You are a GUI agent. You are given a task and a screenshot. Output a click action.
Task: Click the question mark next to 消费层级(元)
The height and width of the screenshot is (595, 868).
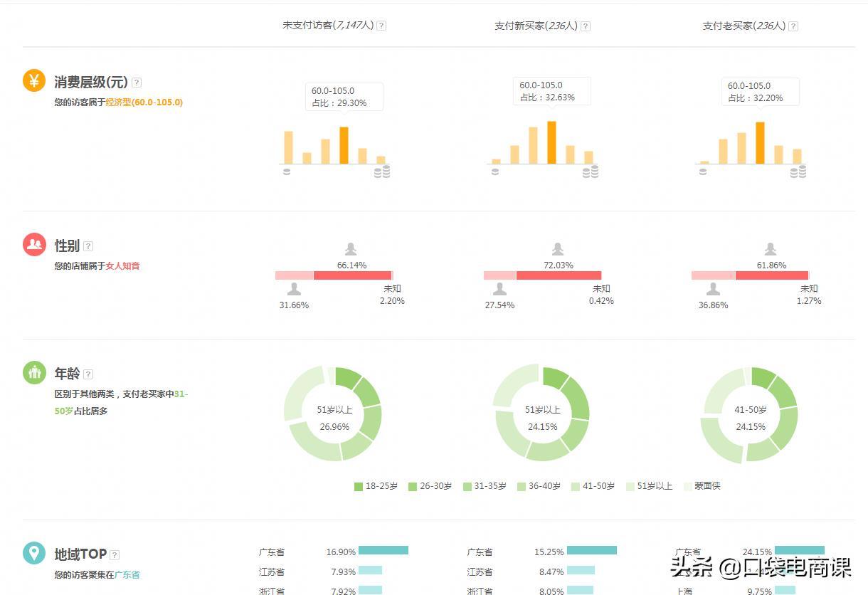coord(137,83)
